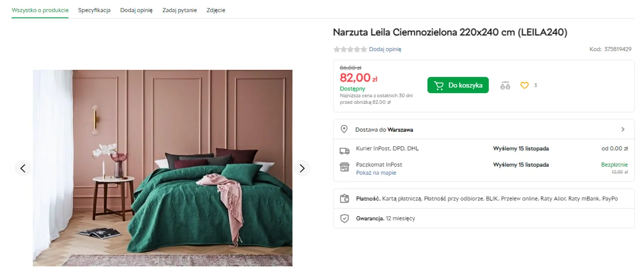Switch to Zadaj pytanie tab
This screenshot has width=644, height=274.
pyautogui.click(x=179, y=10)
